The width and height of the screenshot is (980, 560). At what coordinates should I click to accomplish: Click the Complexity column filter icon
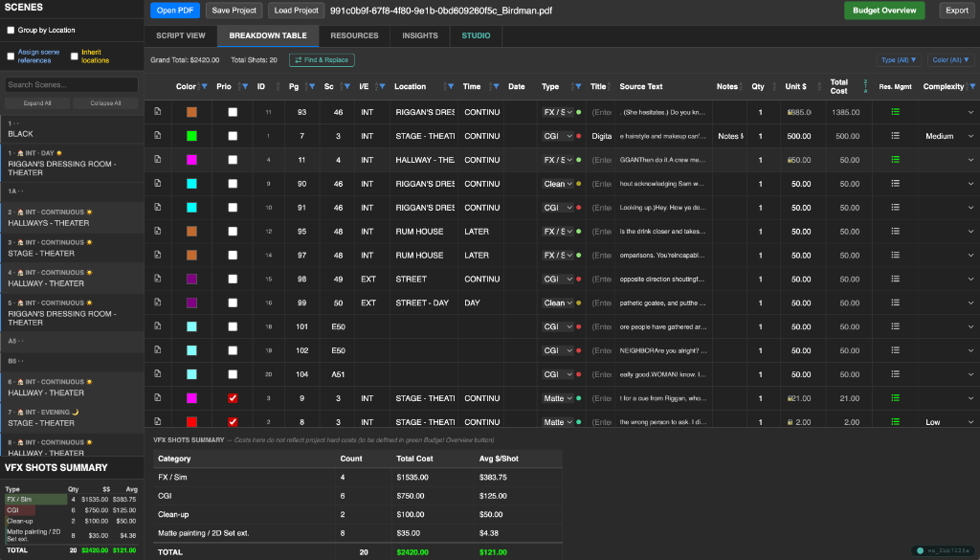(971, 87)
